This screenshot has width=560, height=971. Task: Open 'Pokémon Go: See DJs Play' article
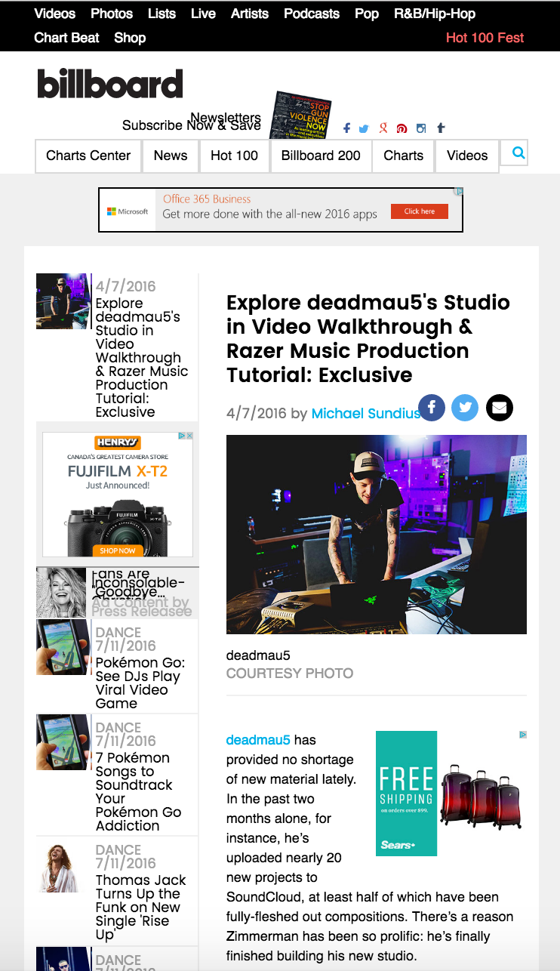(140, 683)
